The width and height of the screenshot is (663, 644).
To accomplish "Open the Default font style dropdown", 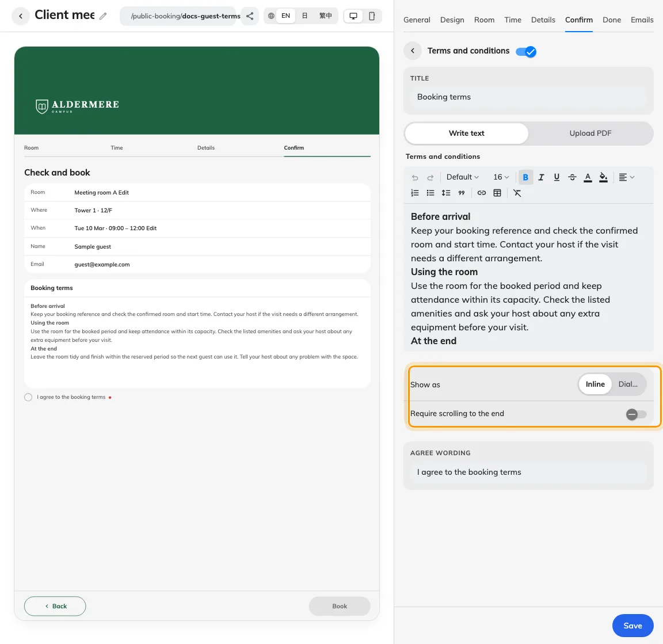I will [463, 177].
